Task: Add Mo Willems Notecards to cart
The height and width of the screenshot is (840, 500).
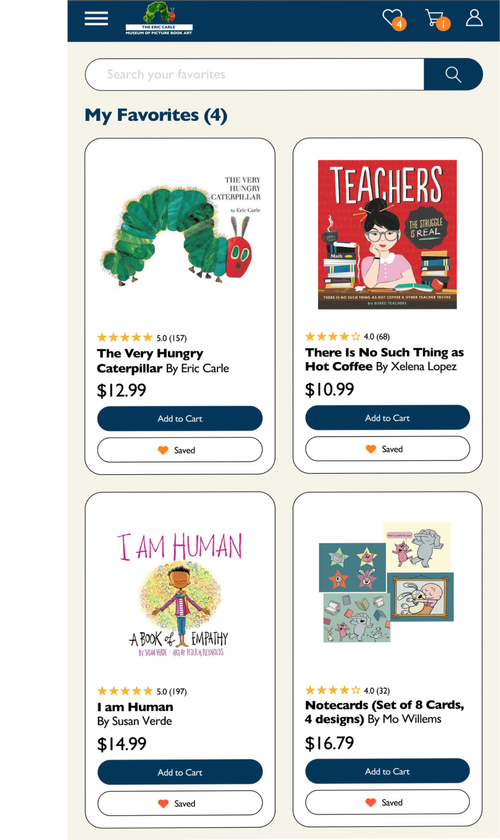Action: point(387,771)
